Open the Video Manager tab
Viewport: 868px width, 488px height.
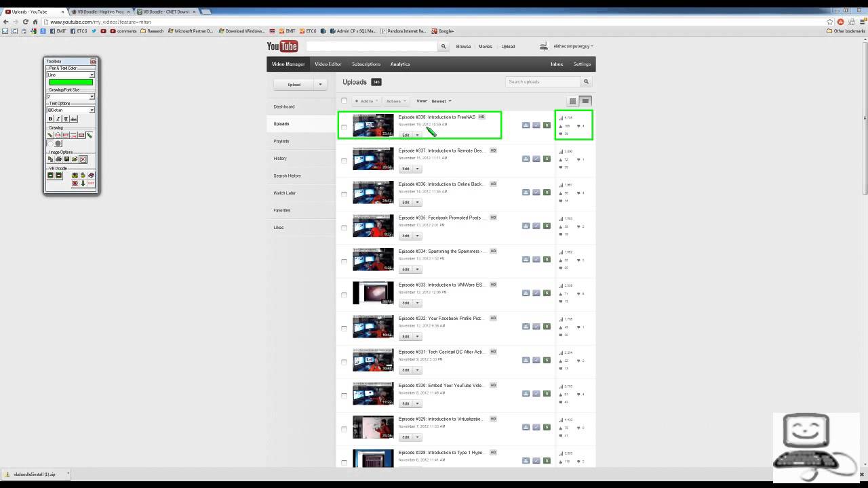pyautogui.click(x=288, y=64)
